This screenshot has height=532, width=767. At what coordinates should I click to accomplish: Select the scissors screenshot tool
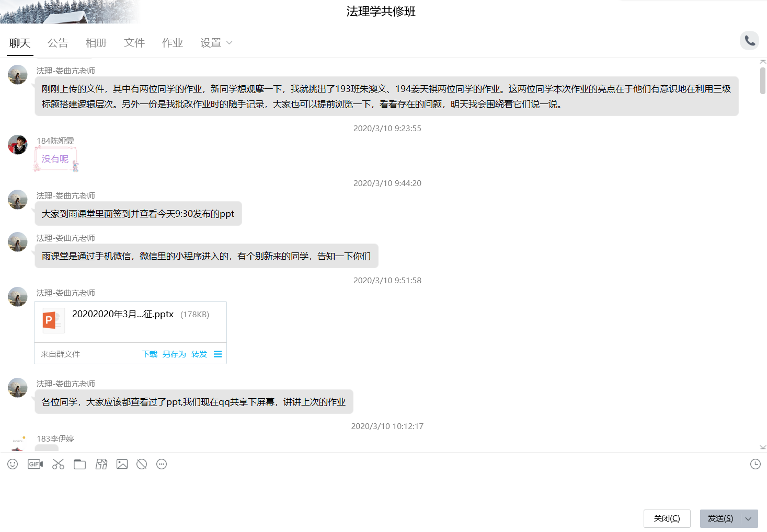[58, 464]
